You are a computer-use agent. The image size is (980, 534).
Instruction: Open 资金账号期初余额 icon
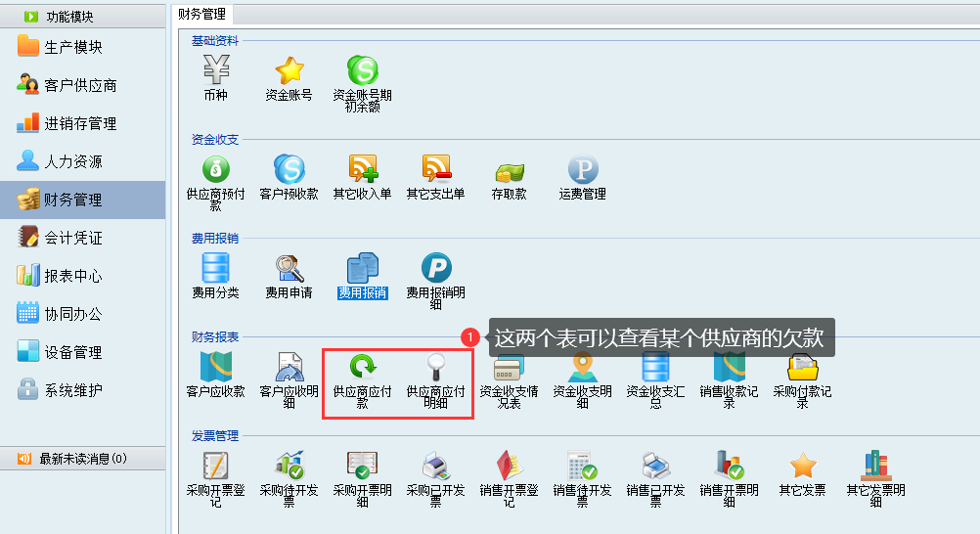[x=362, y=71]
